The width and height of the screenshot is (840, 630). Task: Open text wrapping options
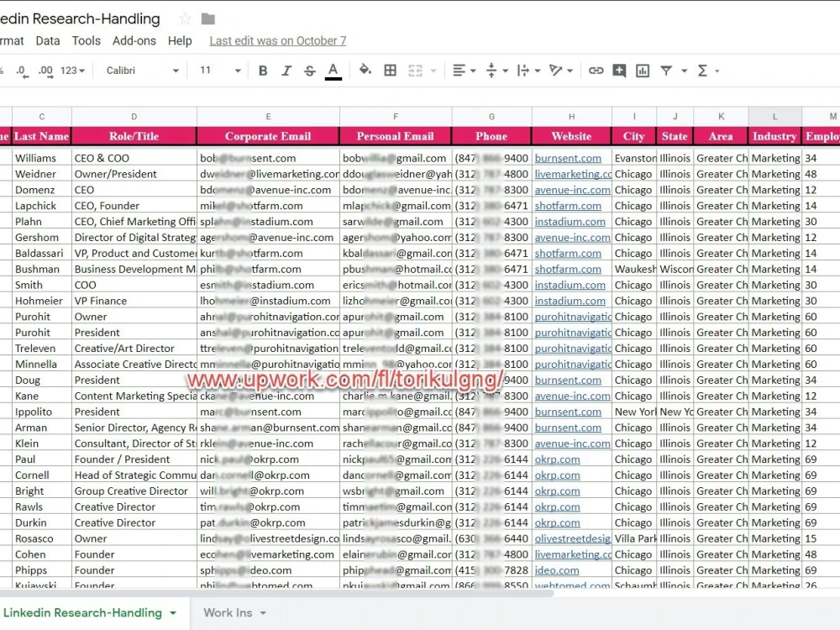pyautogui.click(x=528, y=71)
